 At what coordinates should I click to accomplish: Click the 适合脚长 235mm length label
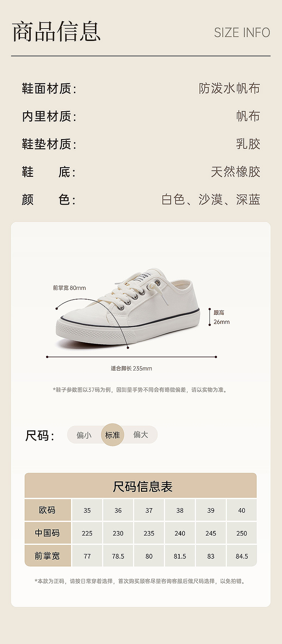pyautogui.click(x=131, y=368)
